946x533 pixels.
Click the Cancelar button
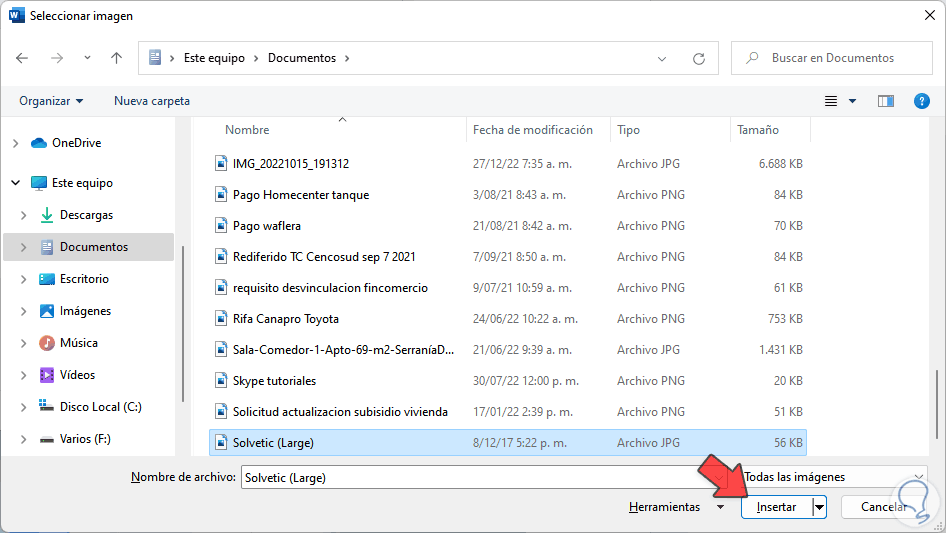883,507
